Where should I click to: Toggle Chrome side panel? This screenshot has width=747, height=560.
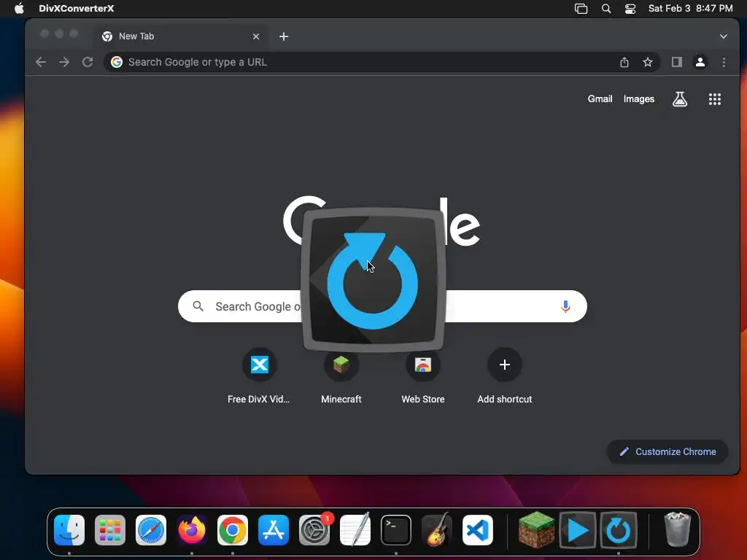[677, 62]
